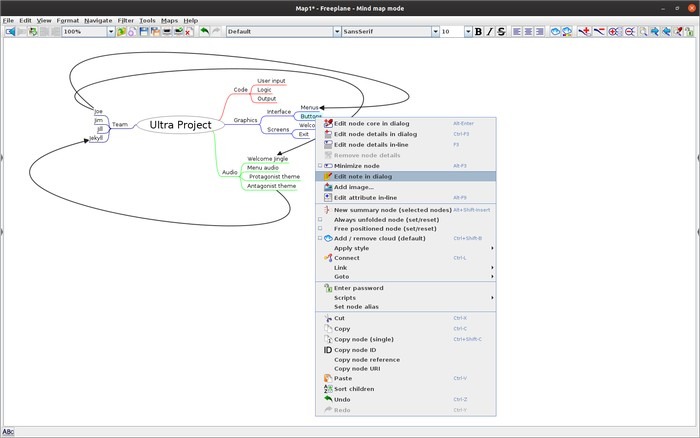
Task: Toggle Bold formatting with the B icon
Action: point(478,31)
